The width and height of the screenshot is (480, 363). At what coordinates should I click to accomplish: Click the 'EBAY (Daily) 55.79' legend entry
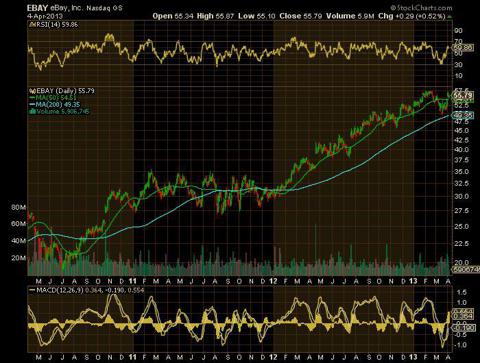point(62,91)
